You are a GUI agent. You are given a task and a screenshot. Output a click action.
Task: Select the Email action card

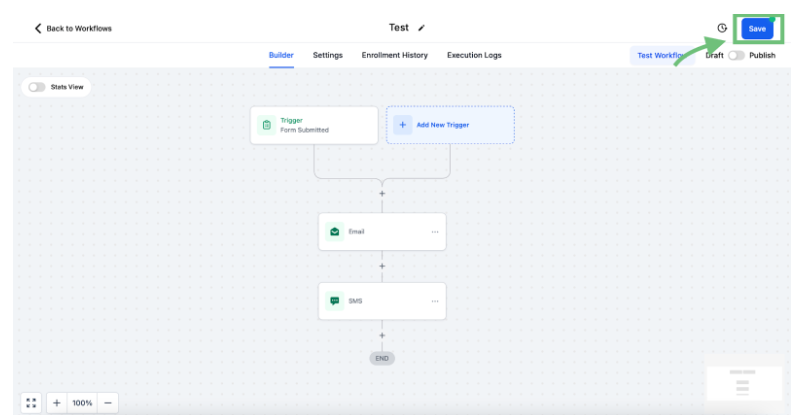(x=382, y=232)
